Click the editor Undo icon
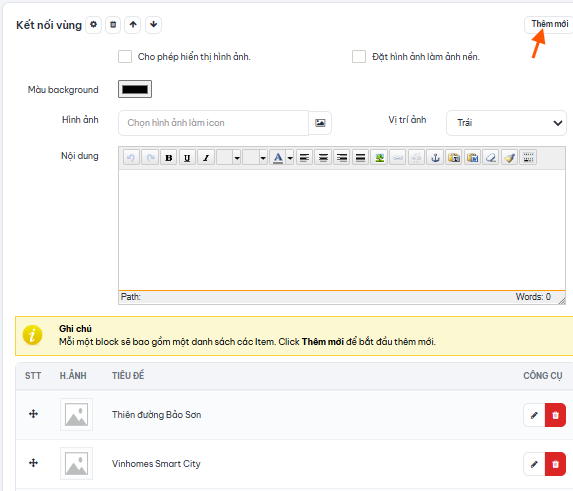The image size is (573, 491). 131,157
